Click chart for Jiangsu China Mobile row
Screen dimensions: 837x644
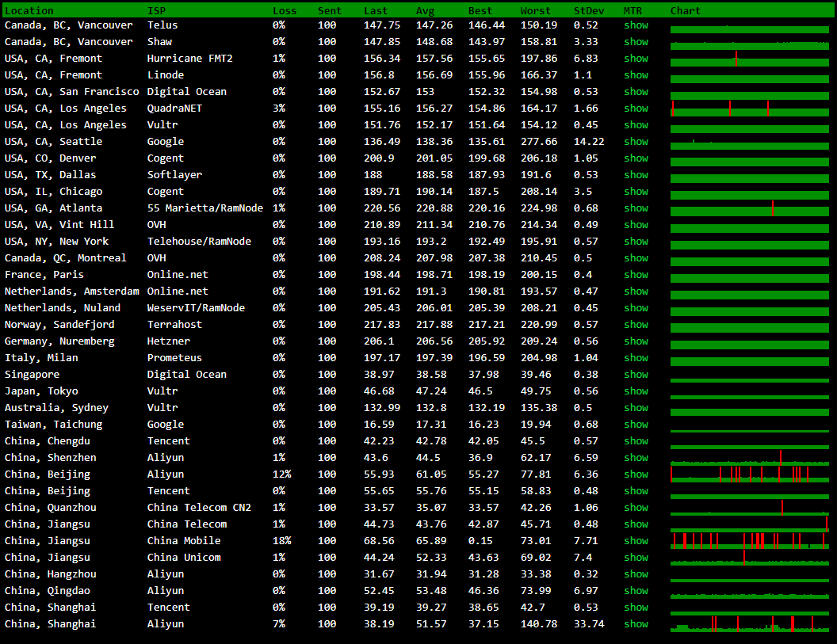coord(749,541)
